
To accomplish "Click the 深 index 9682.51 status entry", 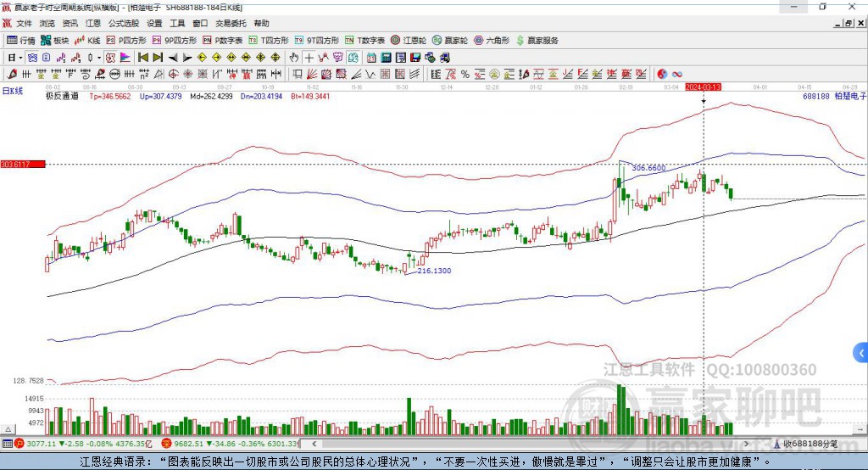I will click(230, 444).
